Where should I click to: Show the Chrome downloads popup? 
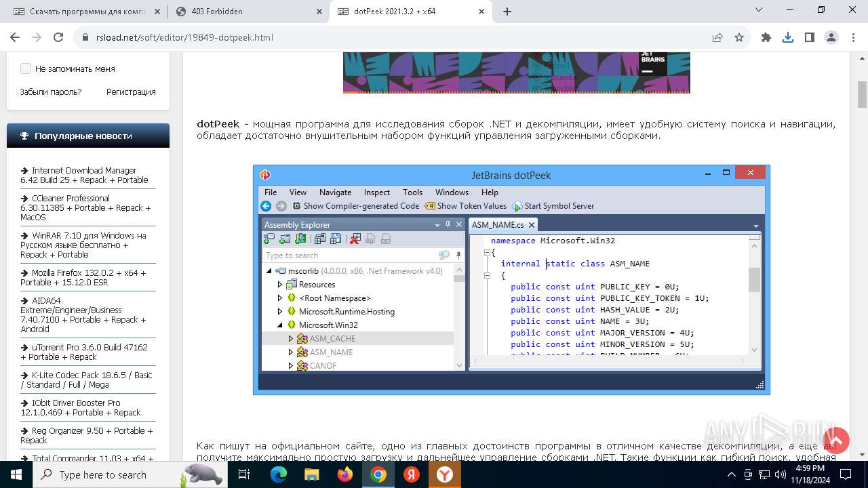(x=788, y=38)
